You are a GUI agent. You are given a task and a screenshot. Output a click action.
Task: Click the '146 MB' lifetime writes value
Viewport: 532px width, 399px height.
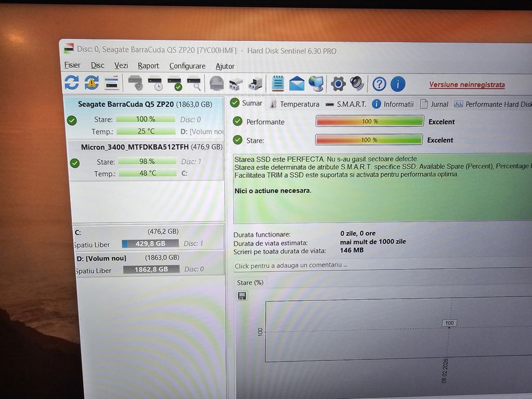pos(351,250)
